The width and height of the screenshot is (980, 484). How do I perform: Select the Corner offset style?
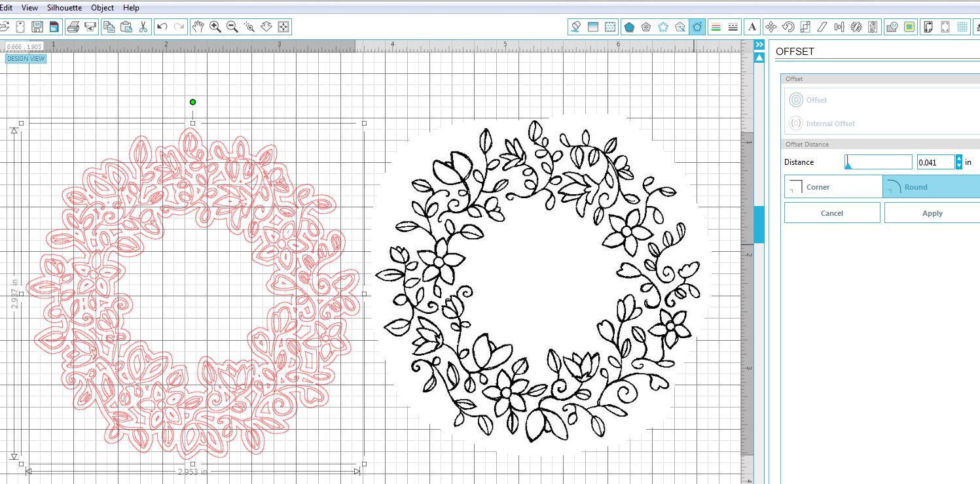pyautogui.click(x=833, y=187)
